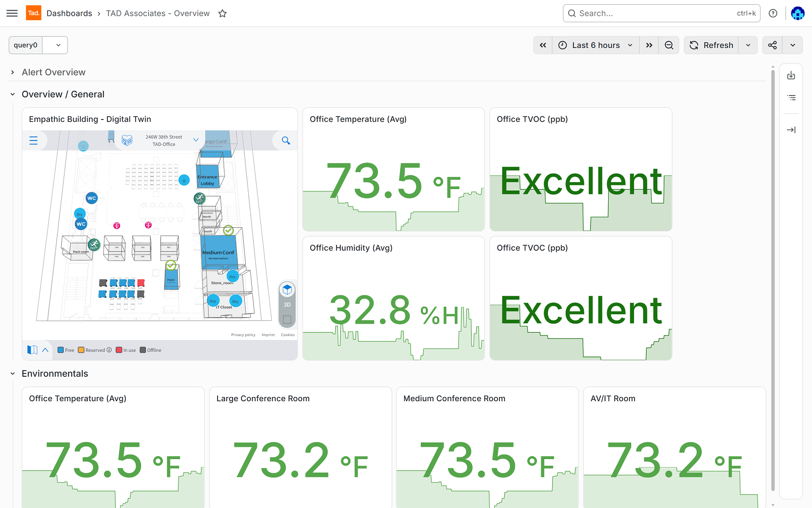Open the hamburger main menu
812x508 pixels.
click(12, 13)
